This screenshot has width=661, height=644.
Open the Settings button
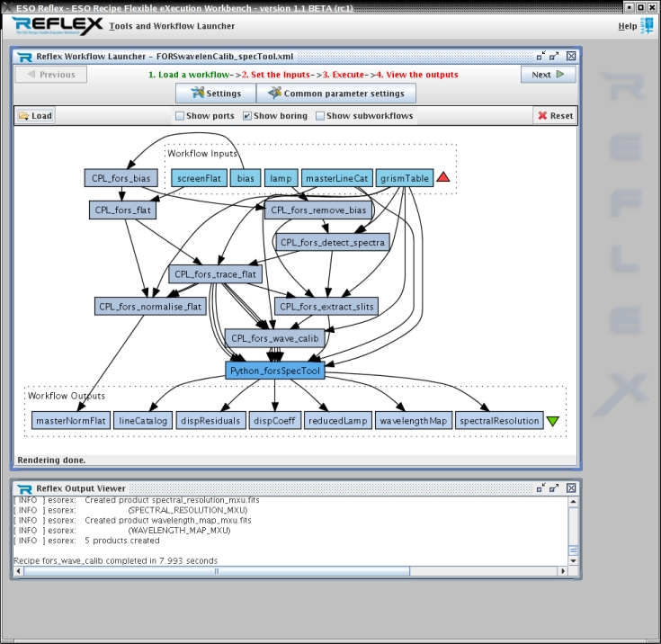click(x=216, y=94)
